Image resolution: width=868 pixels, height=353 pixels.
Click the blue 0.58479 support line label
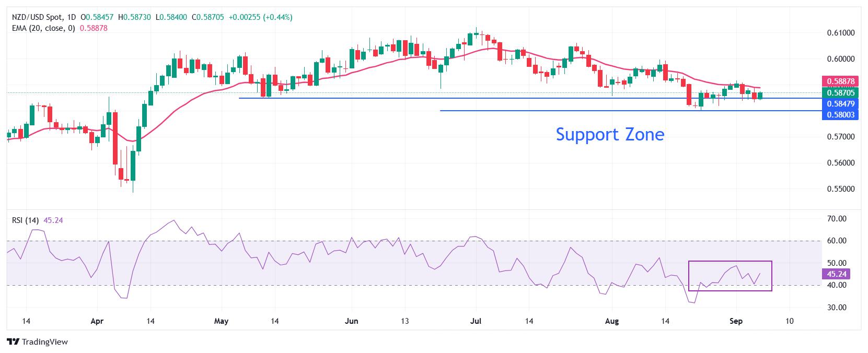coord(841,103)
